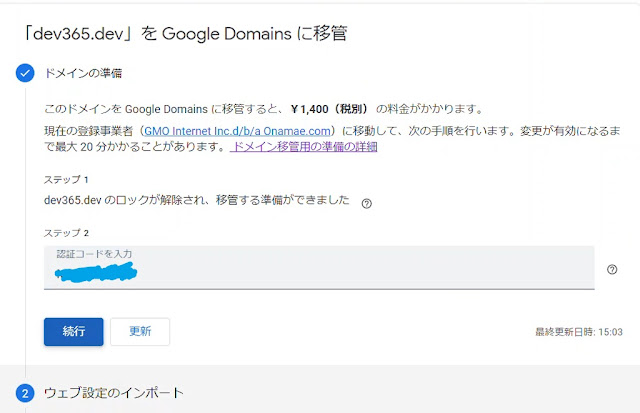Click the step 2 circle icon for ウェブ設定のインポート
This screenshot has height=413, width=640.
(25, 393)
